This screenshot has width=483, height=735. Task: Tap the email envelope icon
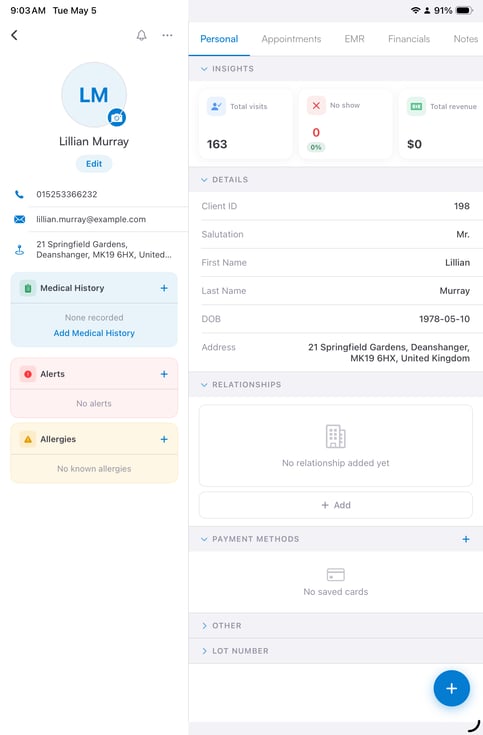[19, 219]
